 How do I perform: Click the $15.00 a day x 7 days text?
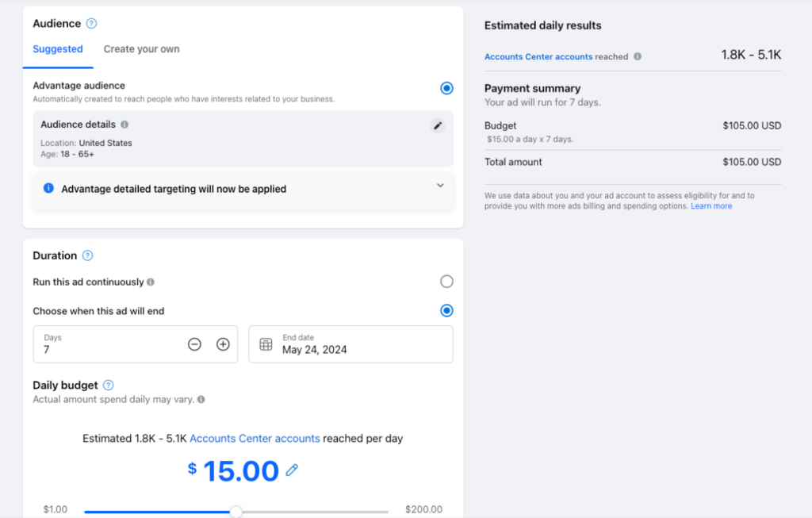point(530,140)
